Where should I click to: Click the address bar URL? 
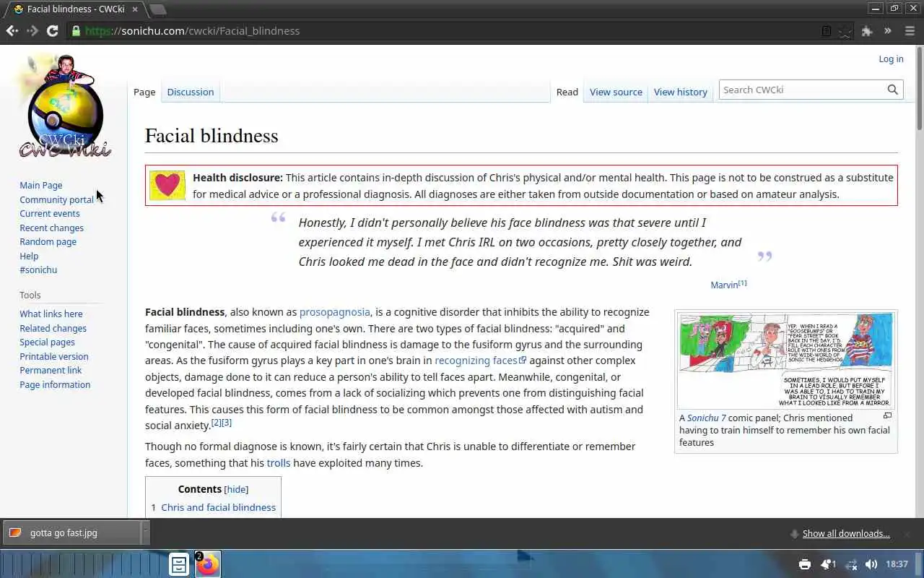(x=192, y=31)
